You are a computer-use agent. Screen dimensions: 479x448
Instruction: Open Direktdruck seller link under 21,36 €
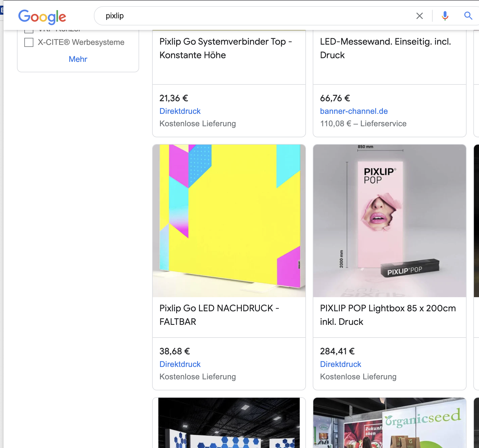(180, 111)
